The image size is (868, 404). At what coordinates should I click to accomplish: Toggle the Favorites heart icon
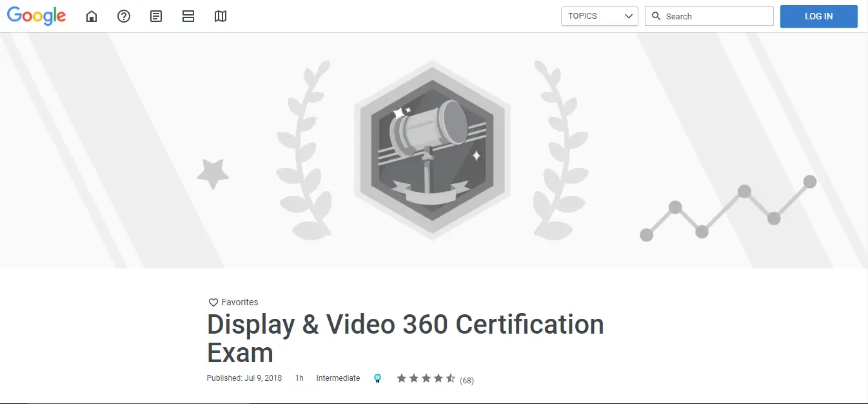pyautogui.click(x=213, y=302)
